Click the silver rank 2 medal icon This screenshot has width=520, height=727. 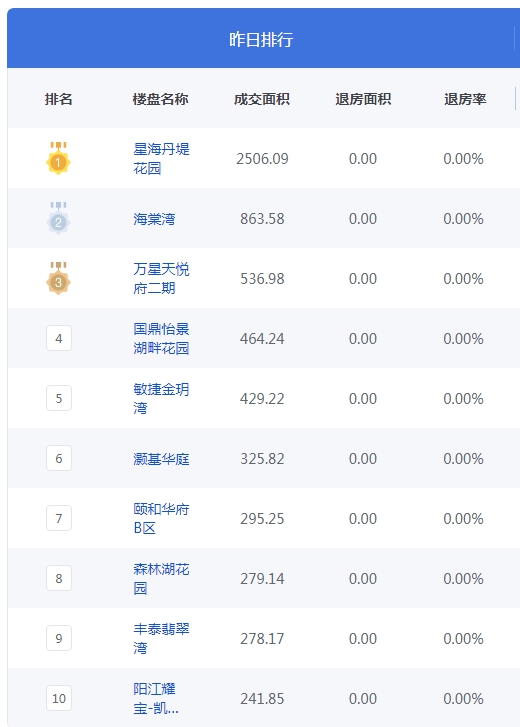pos(58,218)
